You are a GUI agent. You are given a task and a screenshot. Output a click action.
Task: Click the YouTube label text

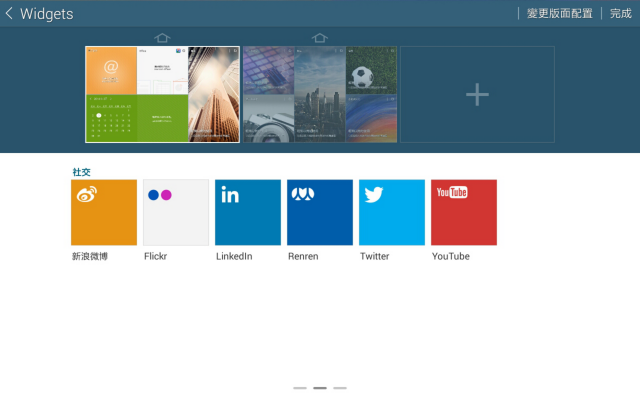coord(451,256)
